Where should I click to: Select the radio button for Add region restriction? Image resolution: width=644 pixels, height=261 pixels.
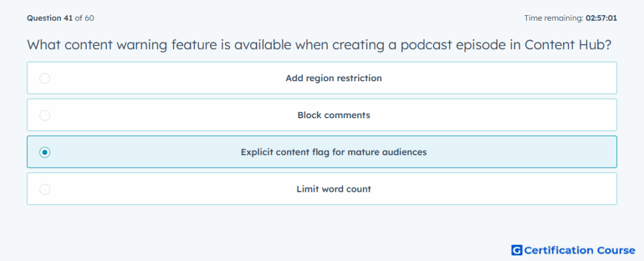coord(45,79)
